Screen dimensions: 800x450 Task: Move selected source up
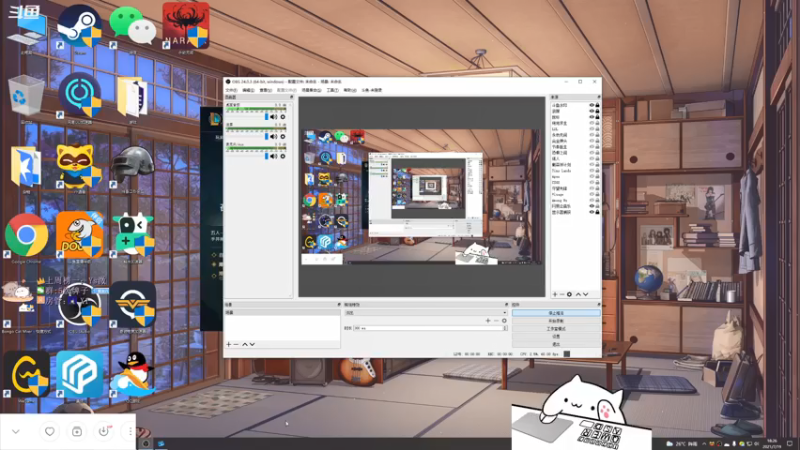coord(578,294)
